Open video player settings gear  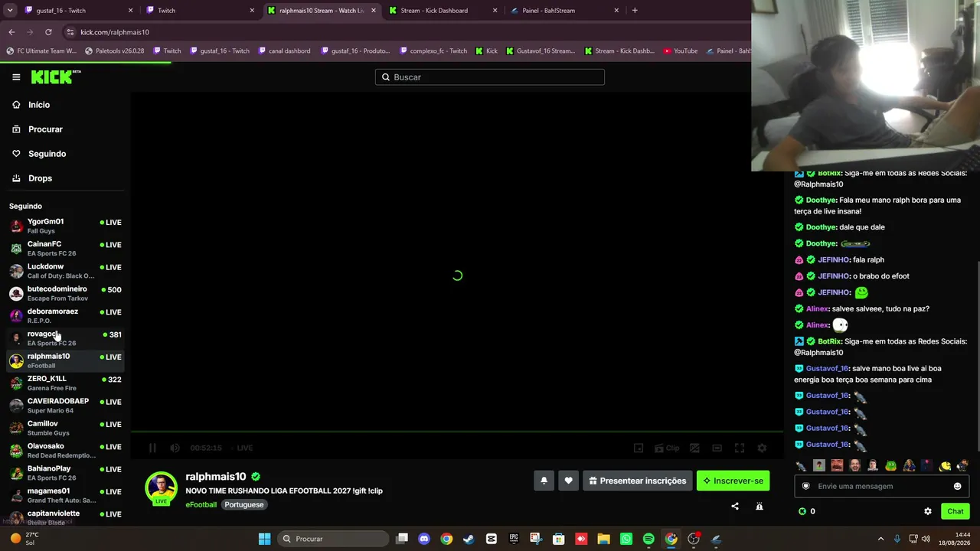(x=762, y=448)
